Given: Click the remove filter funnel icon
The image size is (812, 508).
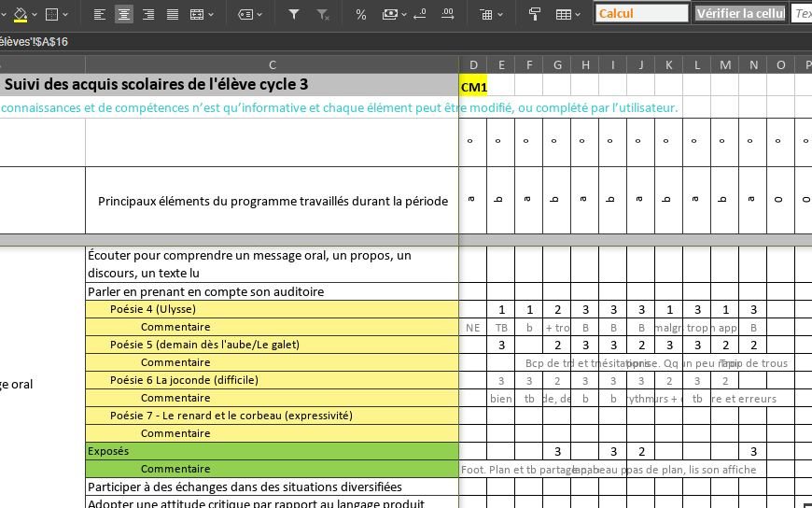Looking at the screenshot, I should pos(323,15).
